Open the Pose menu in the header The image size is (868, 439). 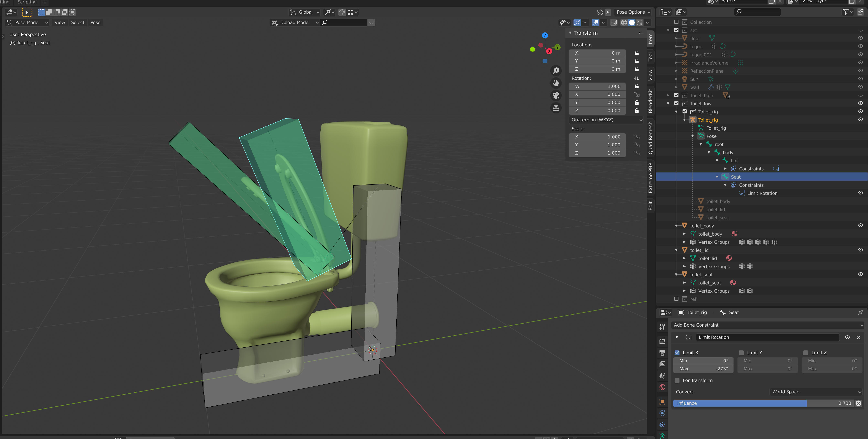point(95,22)
